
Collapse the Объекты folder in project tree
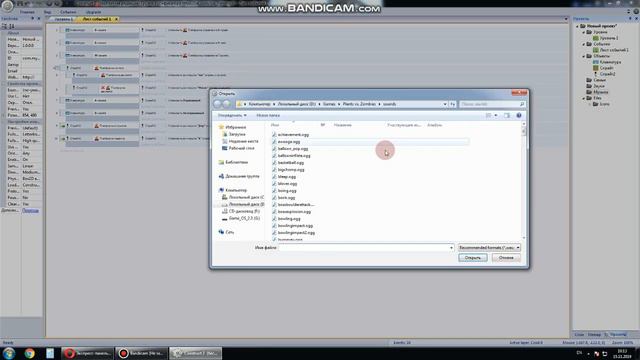(x=584, y=56)
